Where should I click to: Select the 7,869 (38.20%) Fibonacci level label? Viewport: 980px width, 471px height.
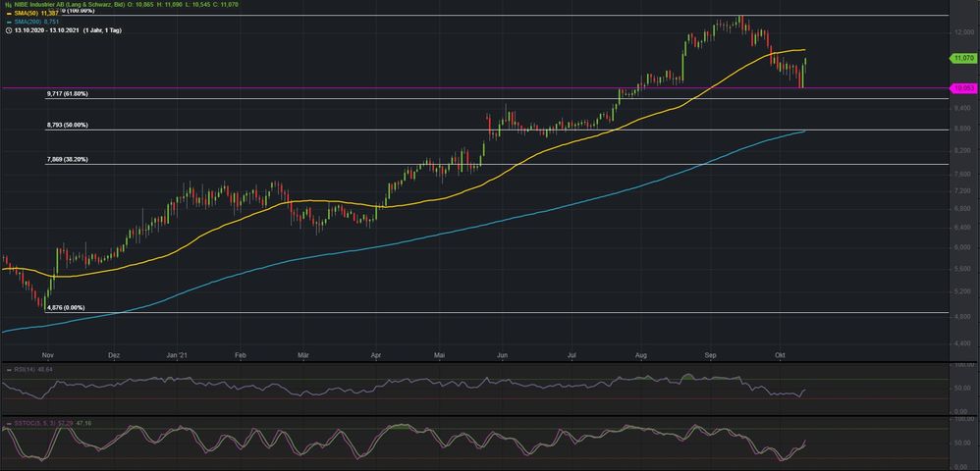(x=67, y=159)
